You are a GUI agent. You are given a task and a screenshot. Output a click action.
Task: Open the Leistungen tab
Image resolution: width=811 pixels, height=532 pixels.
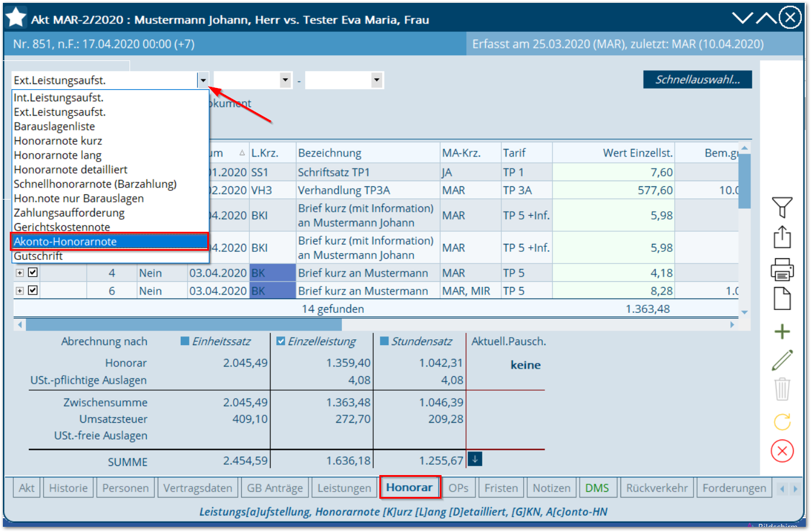344,488
